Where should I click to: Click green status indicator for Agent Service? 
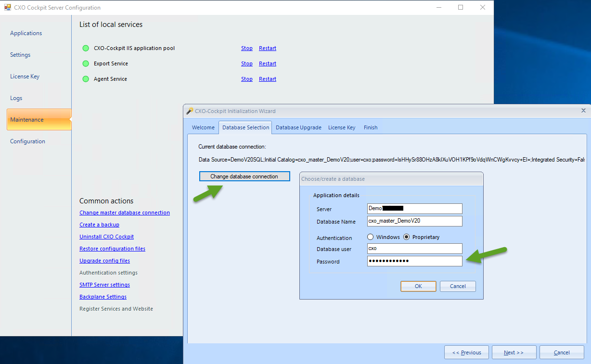[x=86, y=79]
